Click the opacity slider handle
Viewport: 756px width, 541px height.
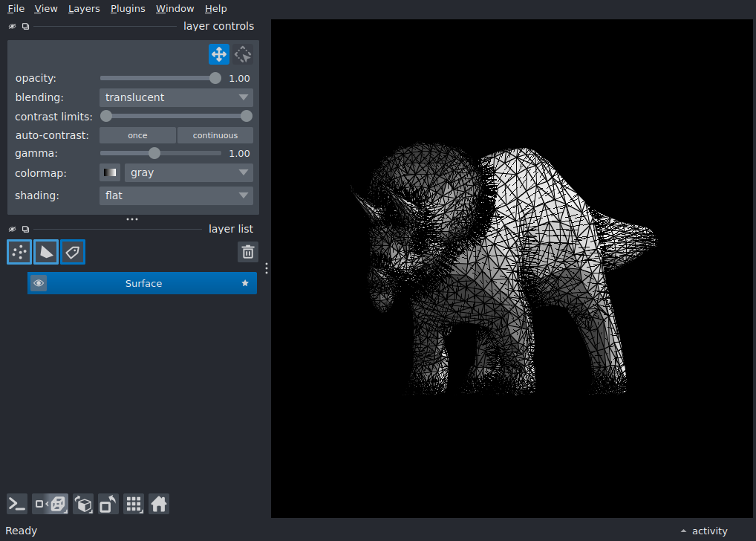click(x=215, y=78)
